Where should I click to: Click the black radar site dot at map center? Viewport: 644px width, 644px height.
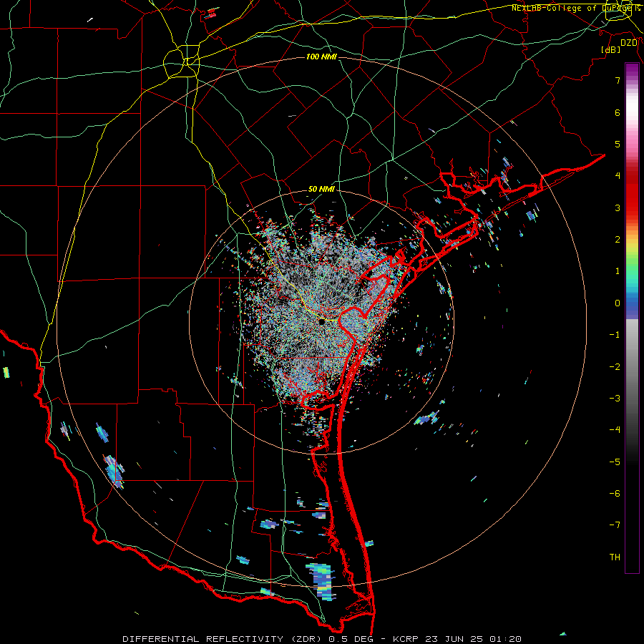click(x=321, y=321)
